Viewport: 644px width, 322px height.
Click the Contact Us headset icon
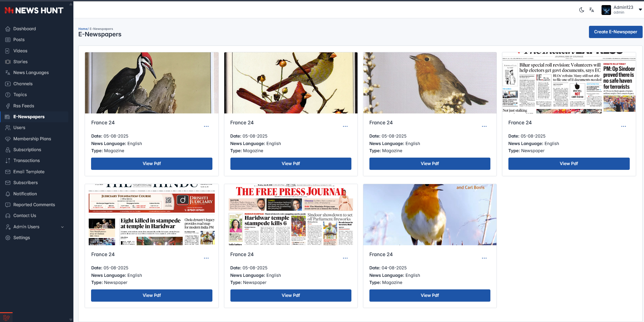8,216
